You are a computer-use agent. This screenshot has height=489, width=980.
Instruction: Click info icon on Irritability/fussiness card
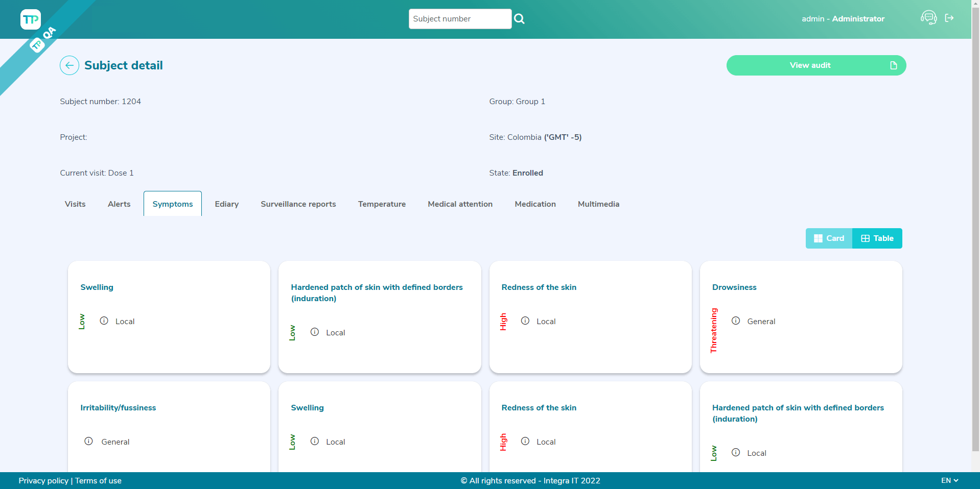coord(89,441)
